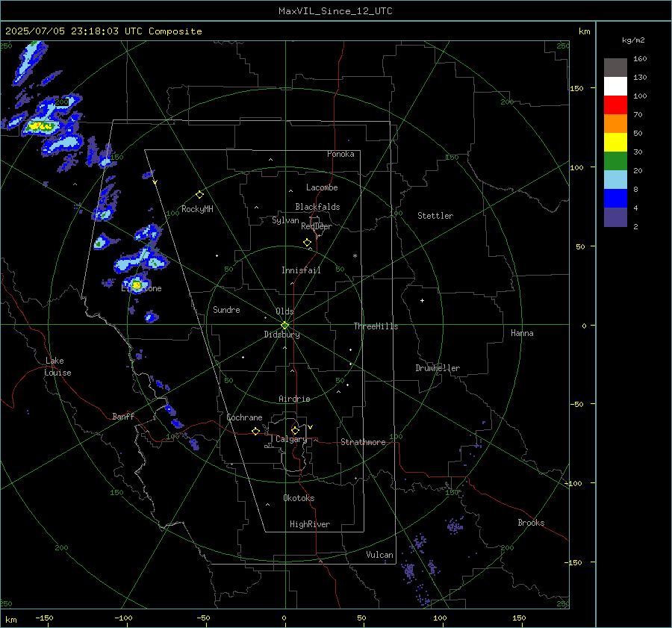
Task: Click the yellow diamond marker above Calgary label
Action: click(295, 430)
